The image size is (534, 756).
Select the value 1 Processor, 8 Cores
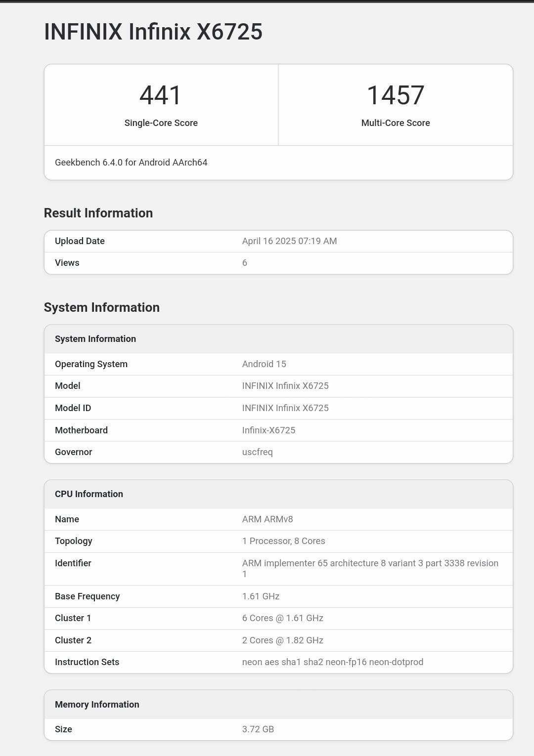point(284,541)
